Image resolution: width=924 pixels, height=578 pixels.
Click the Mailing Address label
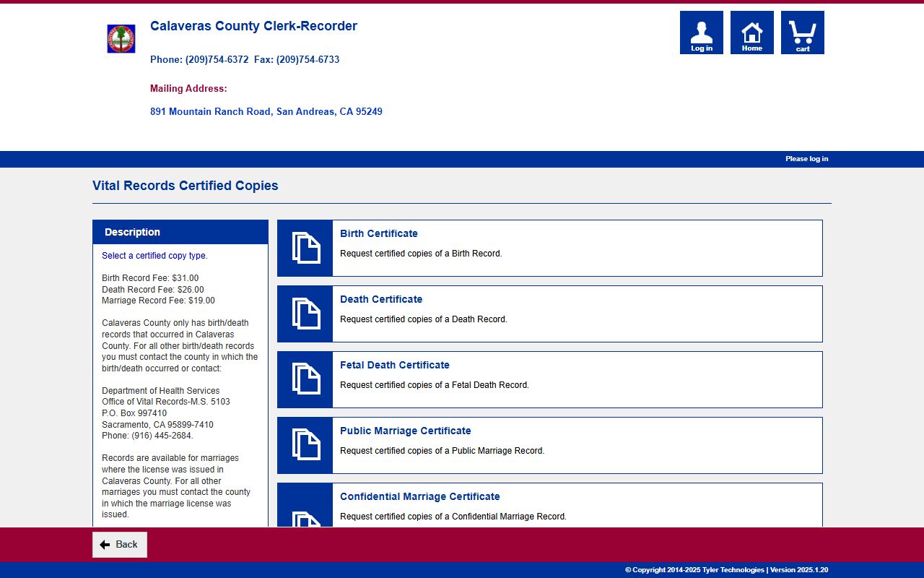pyautogui.click(x=188, y=89)
